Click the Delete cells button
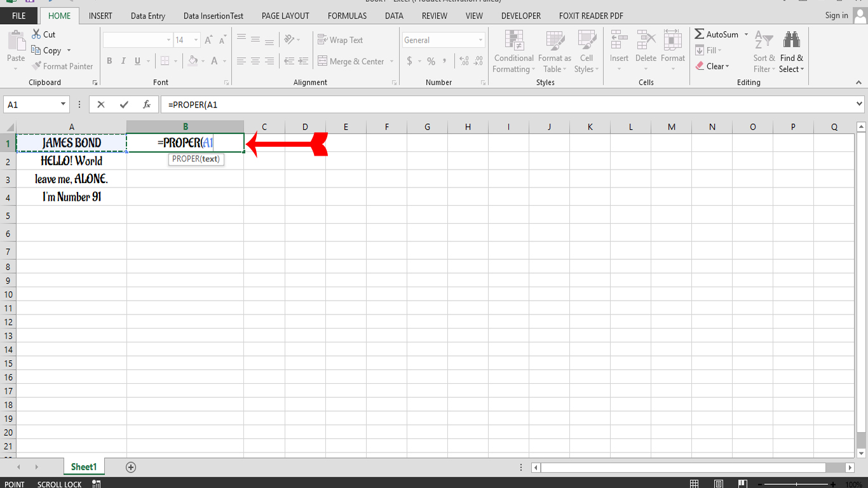The image size is (868, 488). (x=646, y=50)
